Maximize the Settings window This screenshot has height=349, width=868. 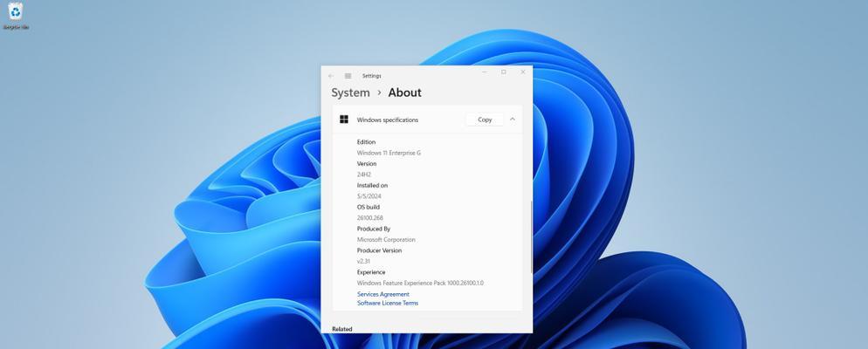503,72
